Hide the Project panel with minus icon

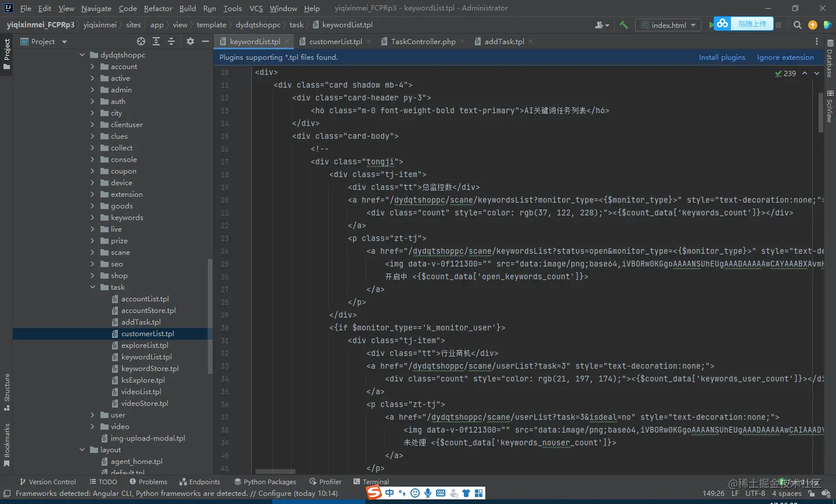[x=205, y=41]
